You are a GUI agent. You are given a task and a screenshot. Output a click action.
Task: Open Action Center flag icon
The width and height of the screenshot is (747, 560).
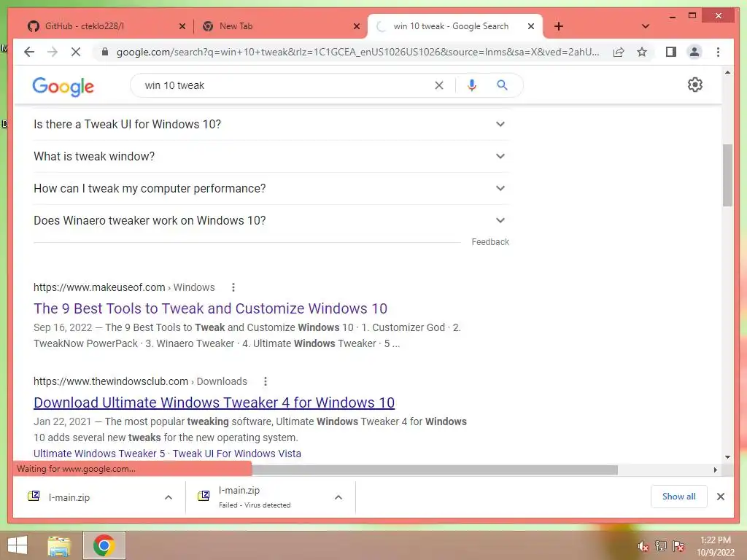pyautogui.click(x=678, y=546)
